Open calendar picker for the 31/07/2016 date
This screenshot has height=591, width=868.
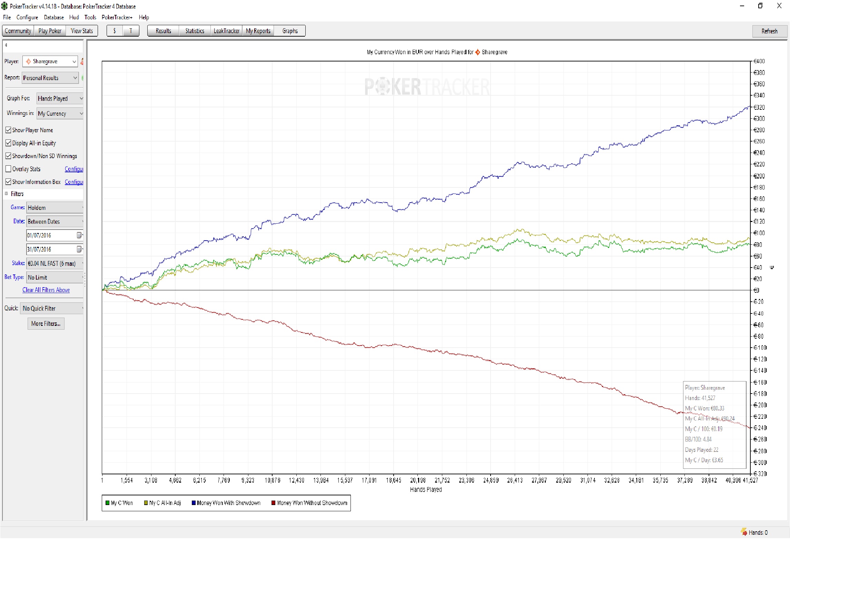[x=79, y=249]
